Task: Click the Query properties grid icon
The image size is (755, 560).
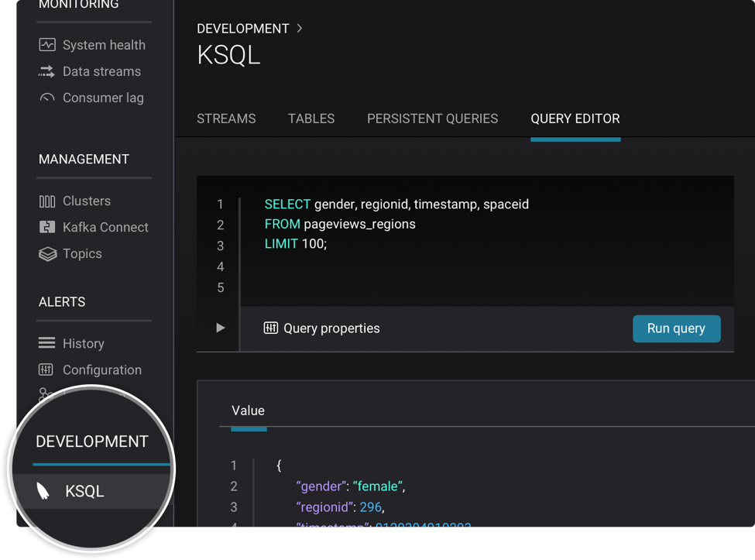Action: (271, 328)
